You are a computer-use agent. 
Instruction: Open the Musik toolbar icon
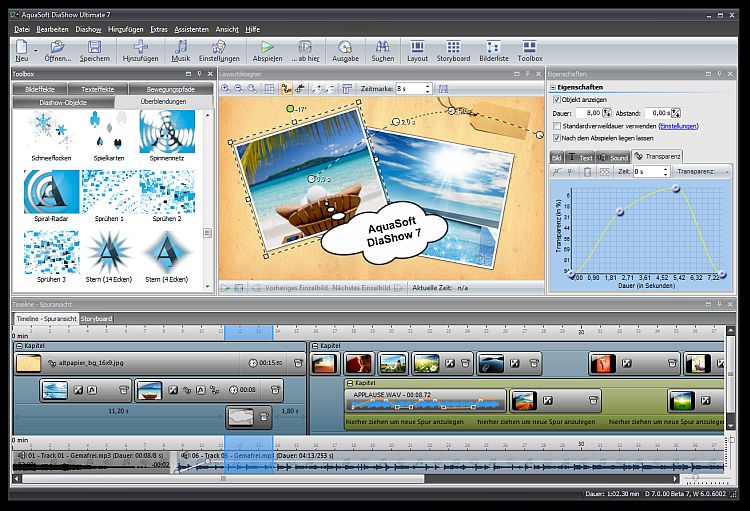[182, 46]
